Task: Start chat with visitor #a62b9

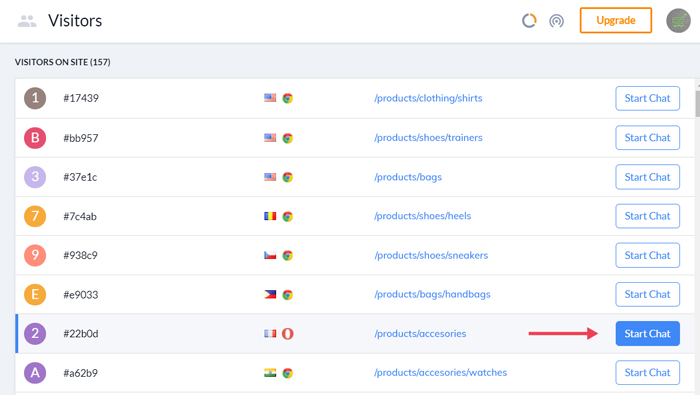Action: click(647, 372)
